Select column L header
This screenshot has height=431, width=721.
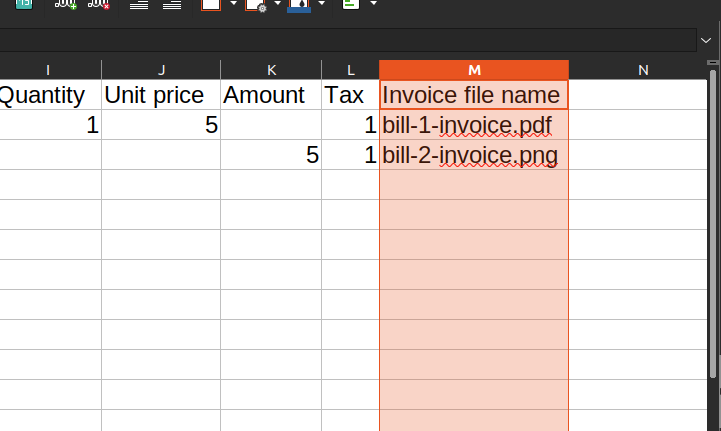(350, 70)
